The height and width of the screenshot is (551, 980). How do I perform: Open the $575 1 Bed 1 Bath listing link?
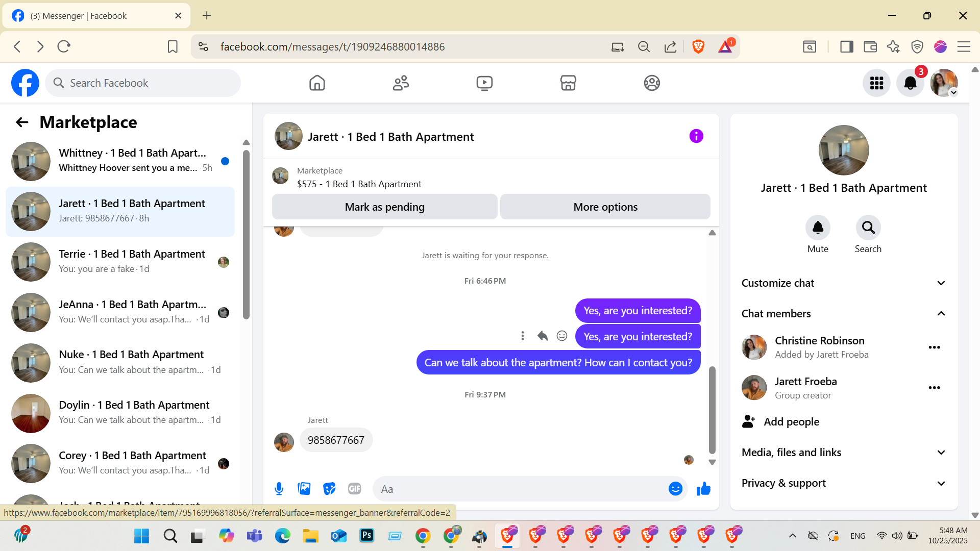[x=359, y=184]
